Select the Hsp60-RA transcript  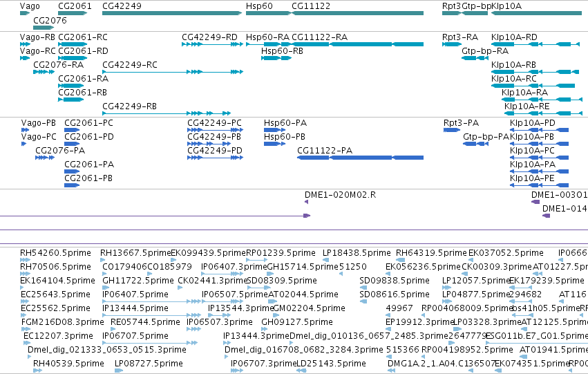269,44
